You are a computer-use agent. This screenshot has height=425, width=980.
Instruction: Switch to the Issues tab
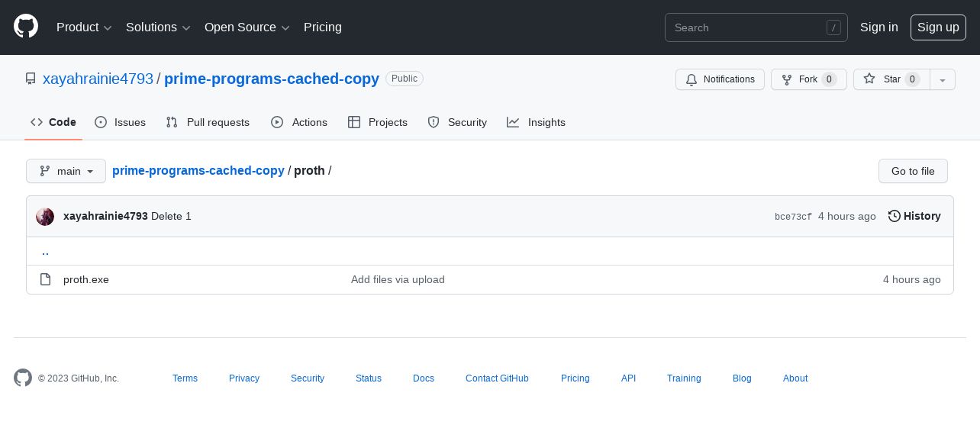[120, 122]
